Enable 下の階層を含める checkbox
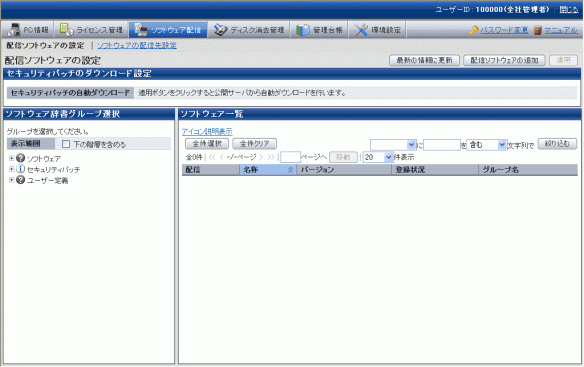This screenshot has height=367, width=584. click(66, 144)
